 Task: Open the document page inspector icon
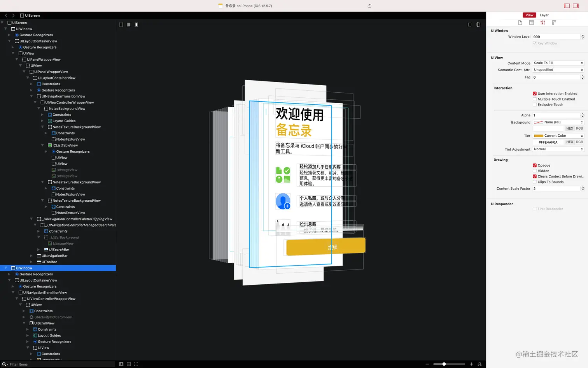[520, 23]
